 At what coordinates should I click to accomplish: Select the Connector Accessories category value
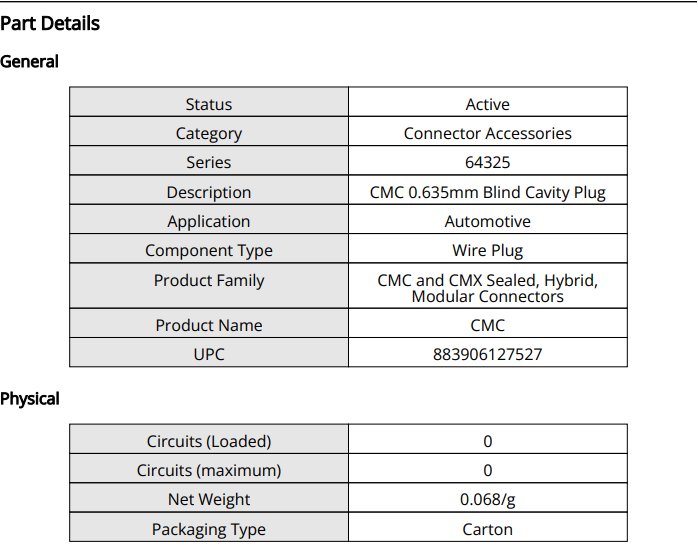(x=487, y=134)
